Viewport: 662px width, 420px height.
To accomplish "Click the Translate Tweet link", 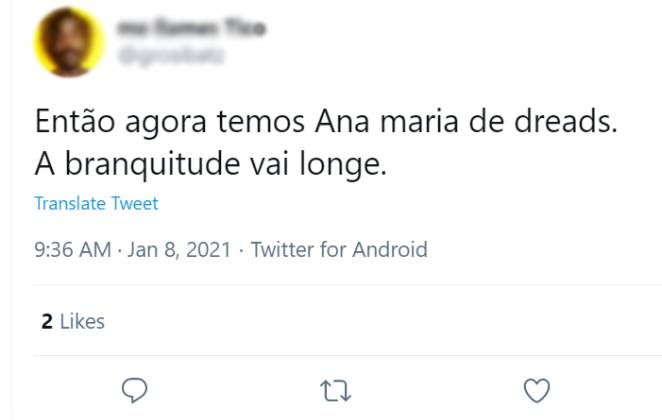I will point(96,203).
